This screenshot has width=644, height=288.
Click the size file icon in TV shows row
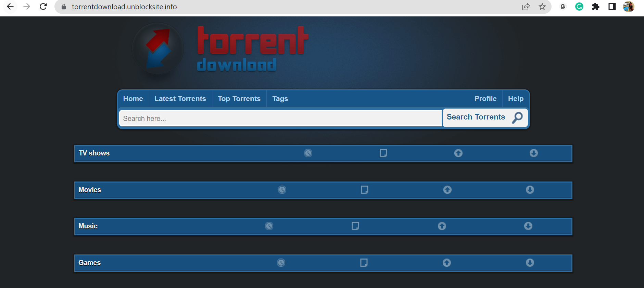pos(383,153)
